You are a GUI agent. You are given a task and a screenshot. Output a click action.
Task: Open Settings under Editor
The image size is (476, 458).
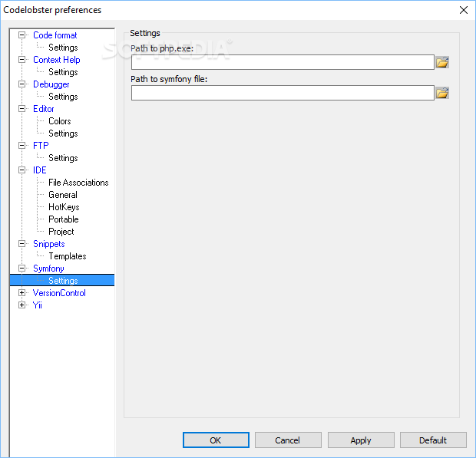pos(63,133)
